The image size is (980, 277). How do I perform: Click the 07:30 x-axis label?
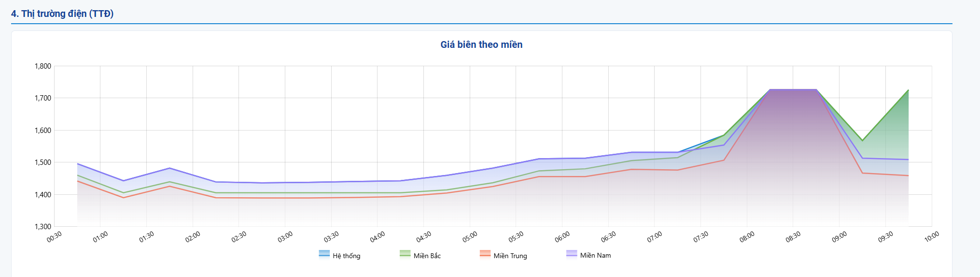click(700, 237)
